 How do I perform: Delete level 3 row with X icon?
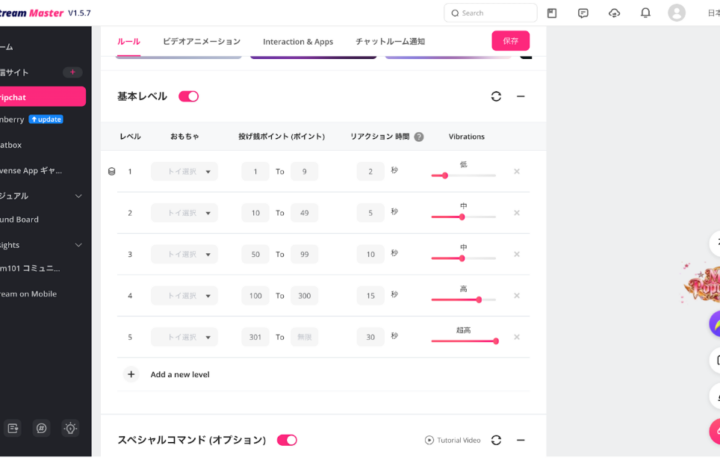[517, 255]
